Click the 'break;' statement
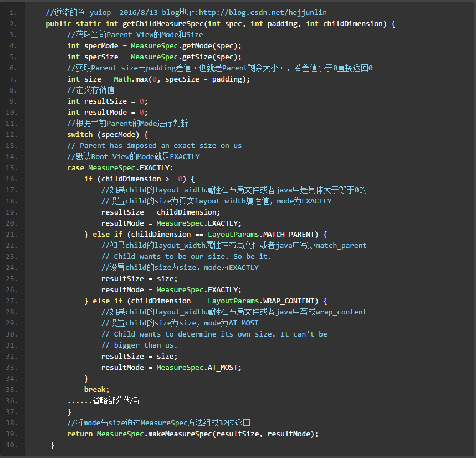The image size is (476, 458). (96, 389)
